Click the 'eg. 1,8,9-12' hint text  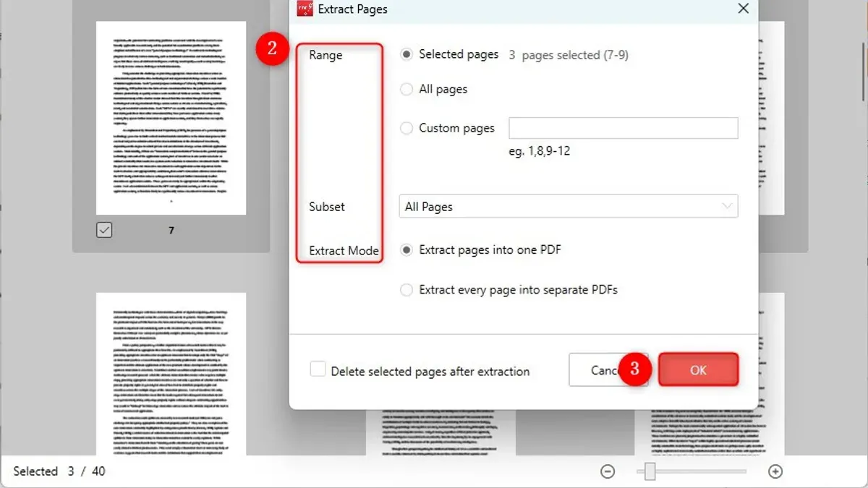click(x=540, y=152)
